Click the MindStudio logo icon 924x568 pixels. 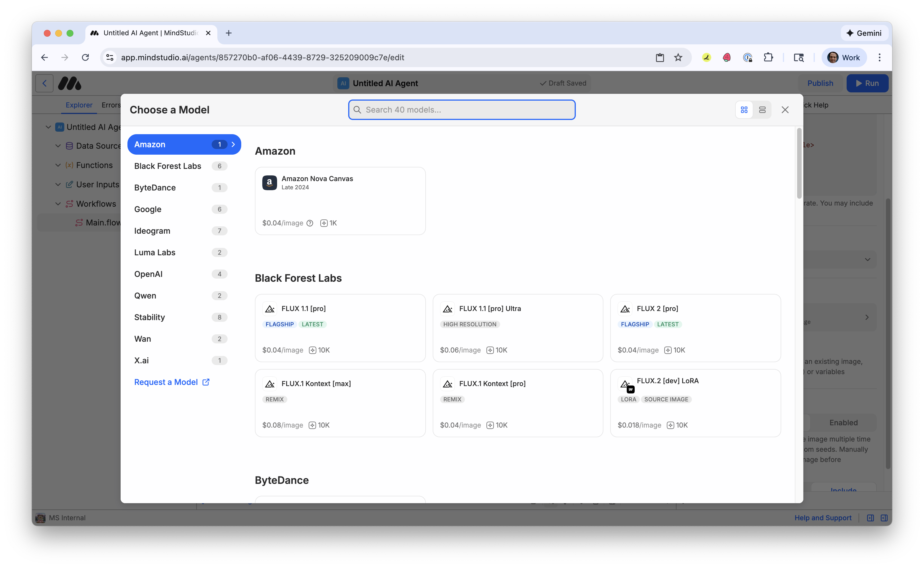coord(69,83)
